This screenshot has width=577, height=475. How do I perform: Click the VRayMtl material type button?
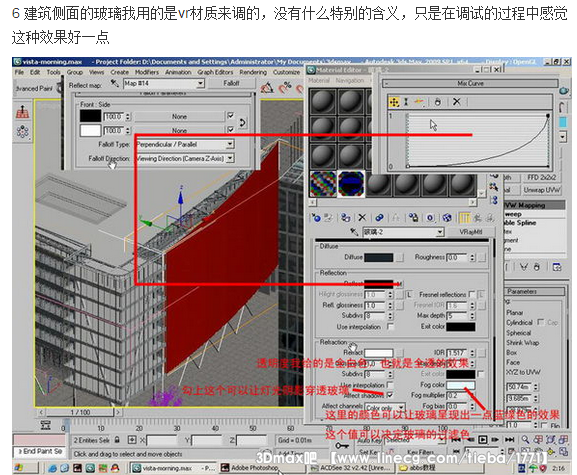click(471, 232)
